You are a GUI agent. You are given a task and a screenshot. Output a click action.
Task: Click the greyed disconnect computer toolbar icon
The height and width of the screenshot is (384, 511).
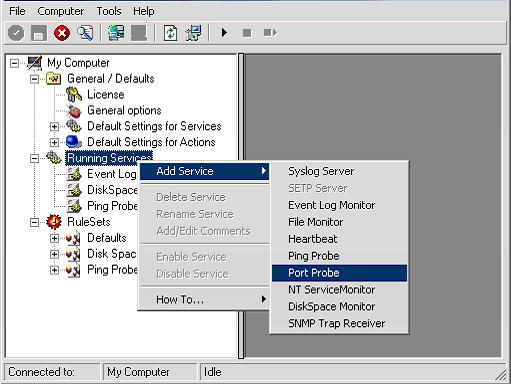click(139, 33)
